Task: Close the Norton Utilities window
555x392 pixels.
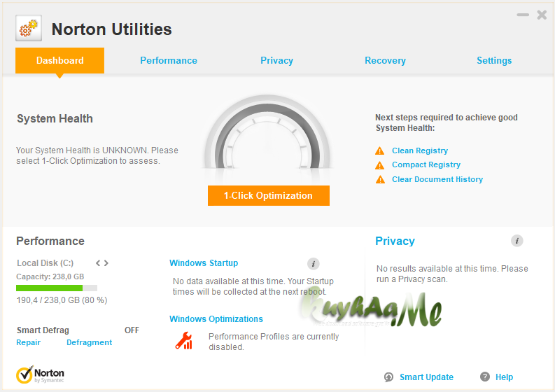Action: (x=542, y=15)
